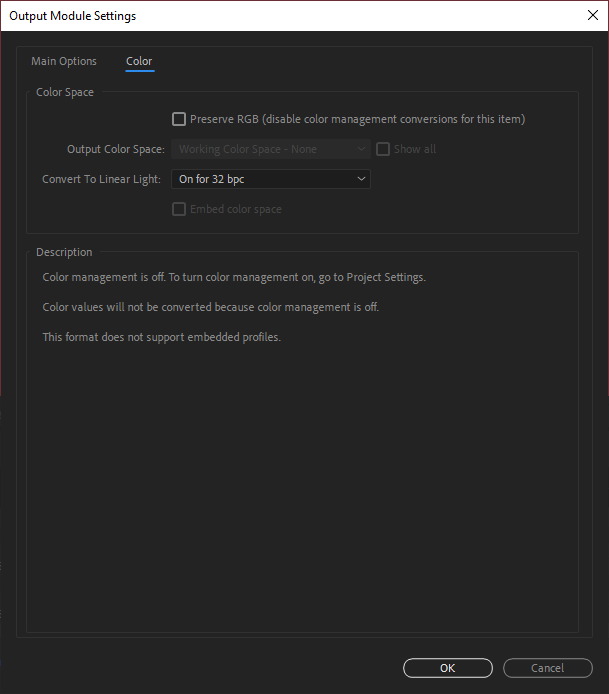Click the 'Color management is off' description line
The width and height of the screenshot is (609, 694).
[x=233, y=277]
